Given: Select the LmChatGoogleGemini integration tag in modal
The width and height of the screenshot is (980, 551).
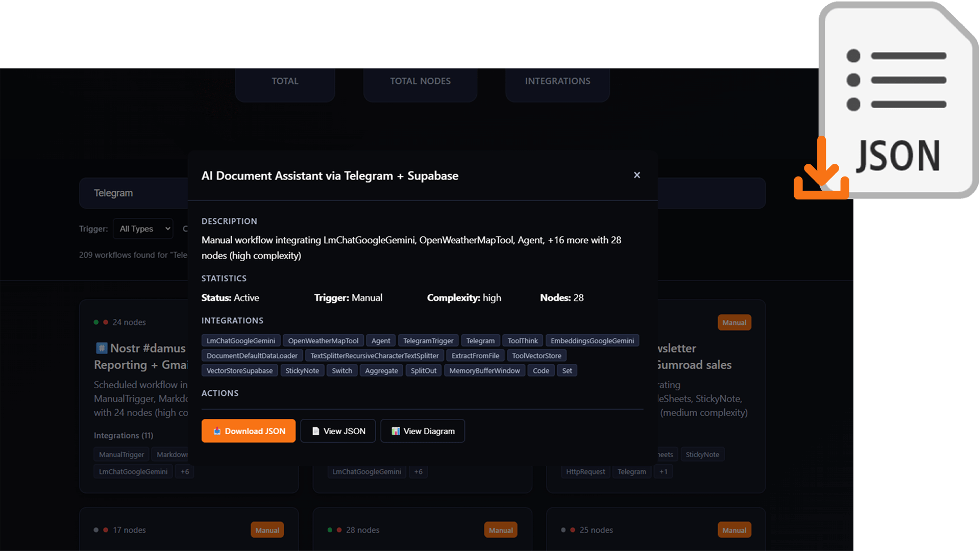Looking at the screenshot, I should tap(240, 341).
